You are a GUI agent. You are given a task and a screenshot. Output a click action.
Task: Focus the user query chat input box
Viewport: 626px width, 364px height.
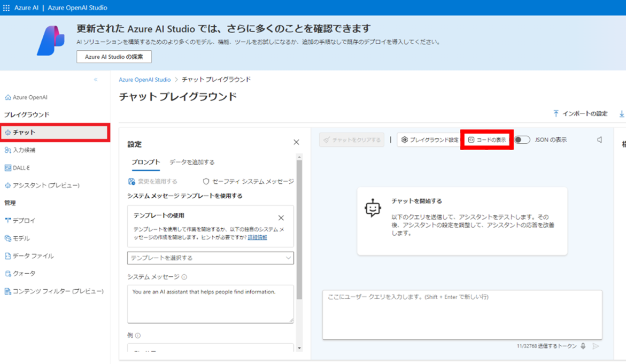[x=462, y=315]
